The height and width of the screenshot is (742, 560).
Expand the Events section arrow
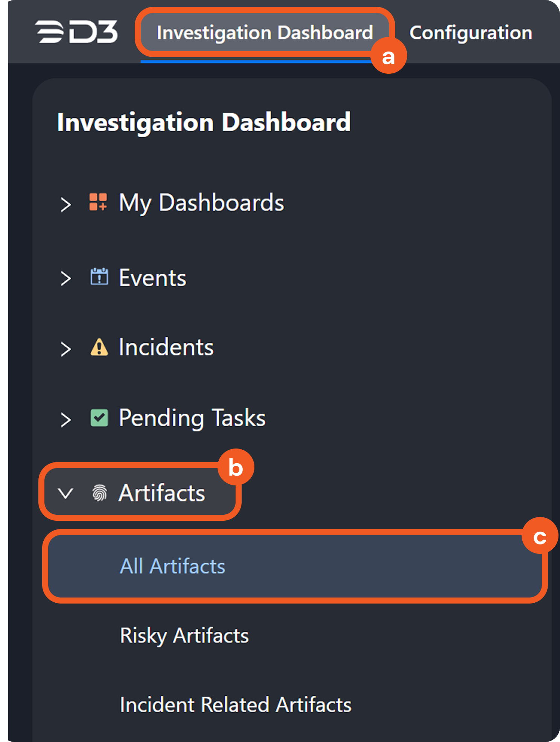[x=65, y=278]
